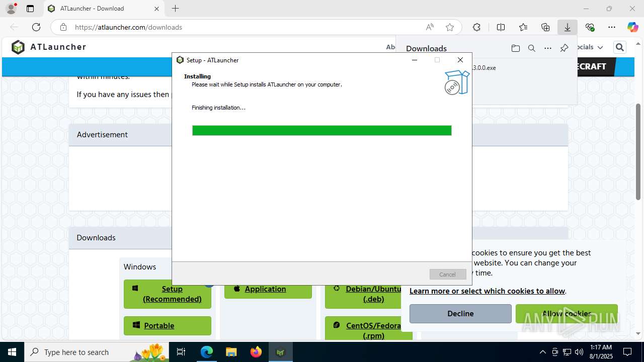
Task: Click Cancel in Setup window
Action: pyautogui.click(x=448, y=275)
